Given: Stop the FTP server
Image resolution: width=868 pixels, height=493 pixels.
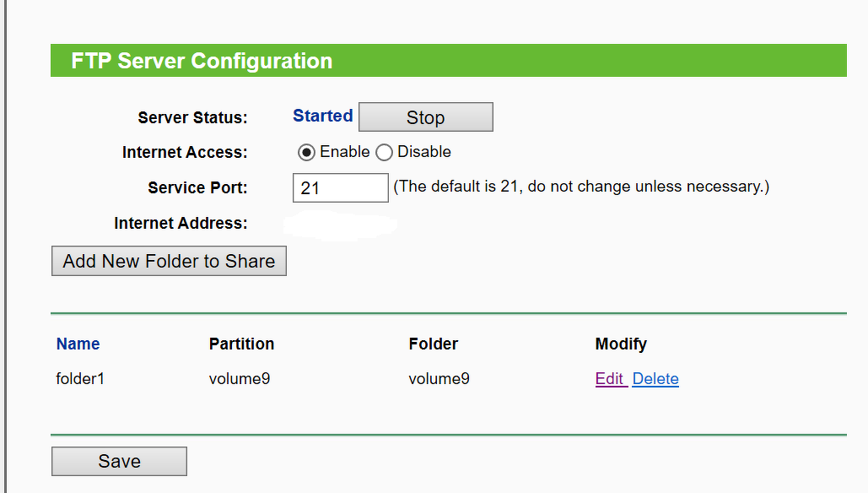Looking at the screenshot, I should pos(425,117).
